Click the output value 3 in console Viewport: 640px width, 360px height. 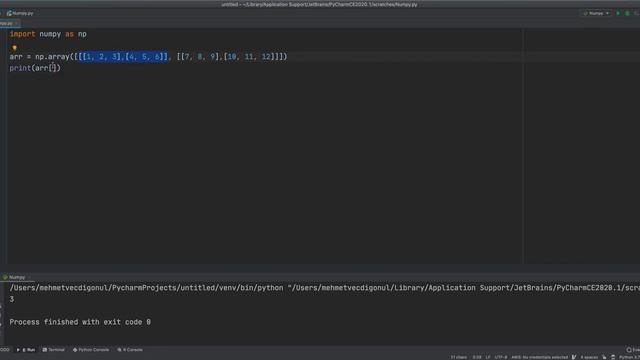tap(12, 299)
